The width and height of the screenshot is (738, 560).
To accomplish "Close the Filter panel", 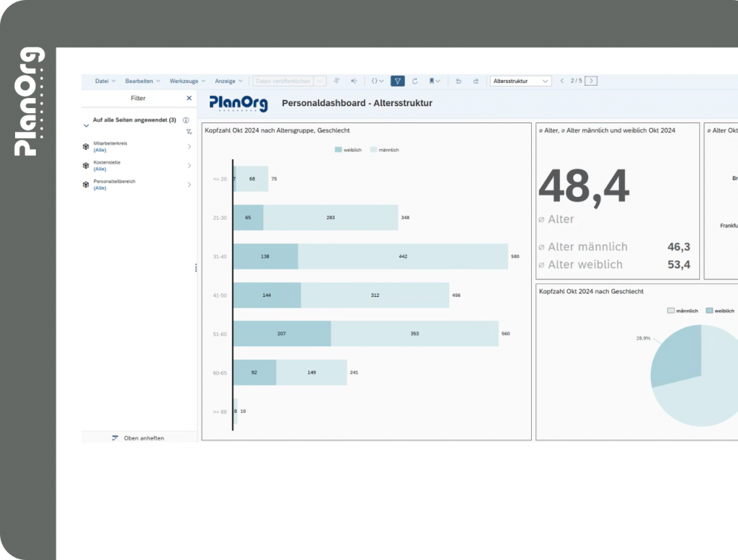I will [x=190, y=98].
